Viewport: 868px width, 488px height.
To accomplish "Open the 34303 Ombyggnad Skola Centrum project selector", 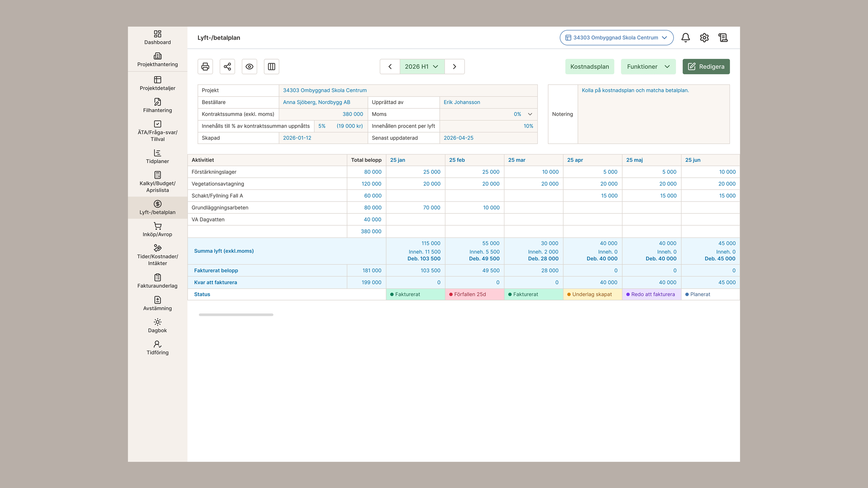I will [617, 37].
